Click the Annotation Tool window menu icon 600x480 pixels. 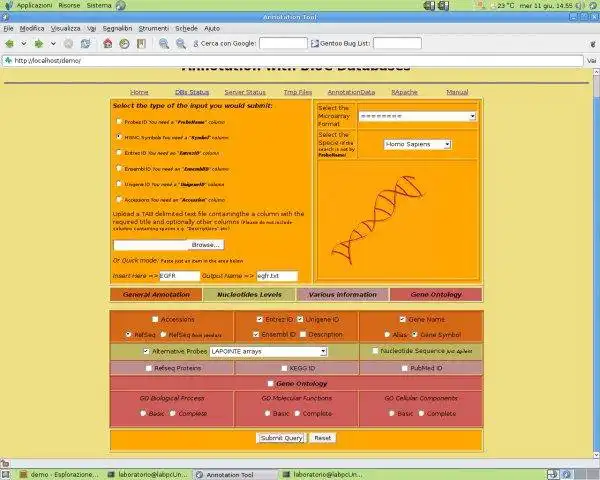click(x=4, y=17)
